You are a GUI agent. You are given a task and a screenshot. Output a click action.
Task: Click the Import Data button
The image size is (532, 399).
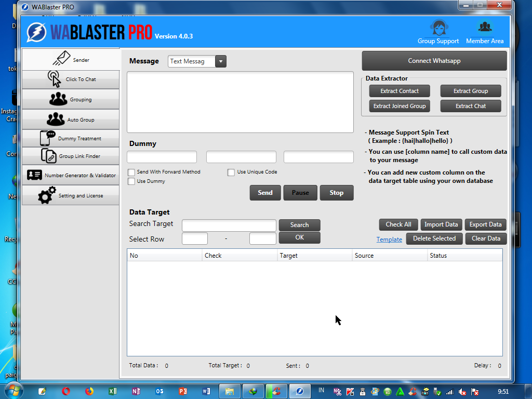tap(441, 224)
